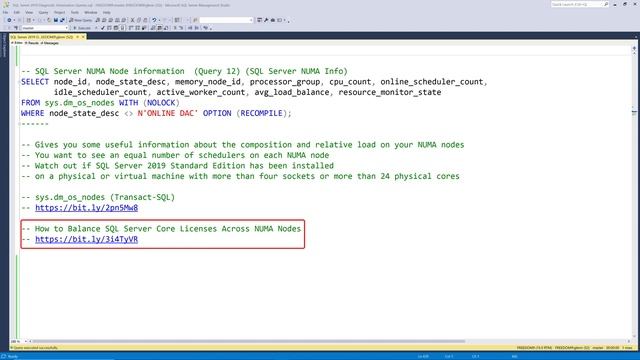The image size is (640, 360).
Task: Pin the open query document tab
Action: tap(77, 37)
